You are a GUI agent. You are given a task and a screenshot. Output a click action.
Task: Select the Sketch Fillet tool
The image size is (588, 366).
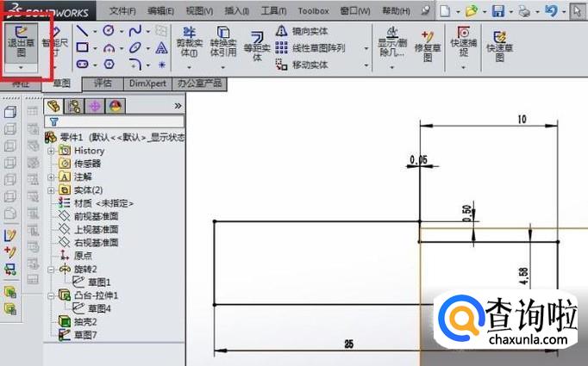click(135, 65)
